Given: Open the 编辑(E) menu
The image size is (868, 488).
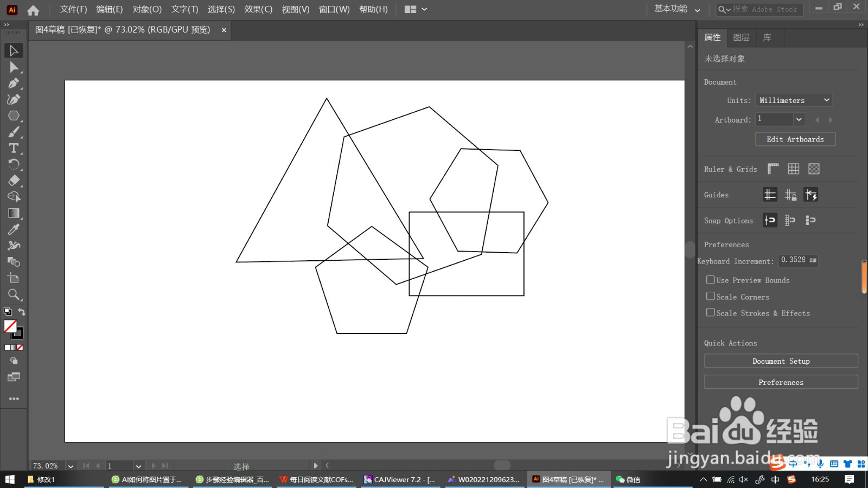Looking at the screenshot, I should tap(110, 9).
